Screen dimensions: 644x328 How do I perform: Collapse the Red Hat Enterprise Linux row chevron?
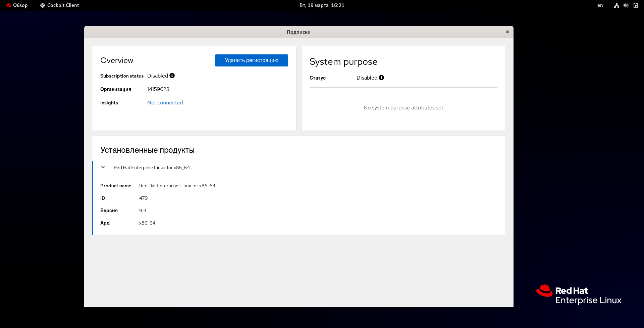click(103, 167)
